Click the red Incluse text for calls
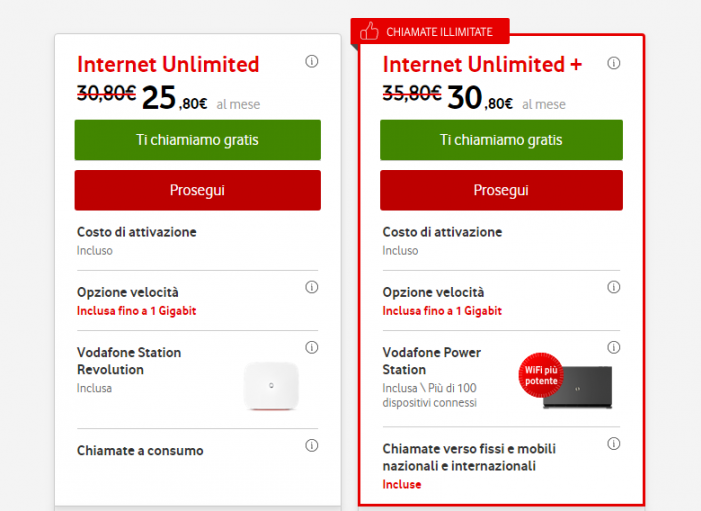Image resolution: width=701 pixels, height=511 pixels. [402, 485]
